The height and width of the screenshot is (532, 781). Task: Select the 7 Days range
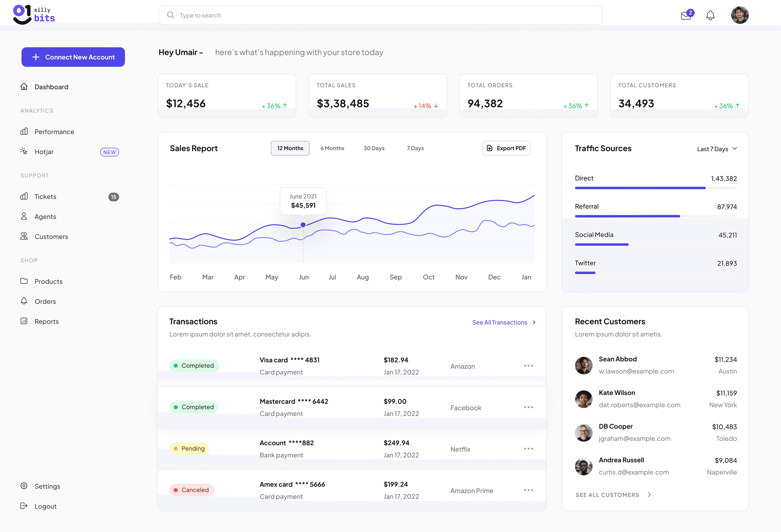pos(415,148)
